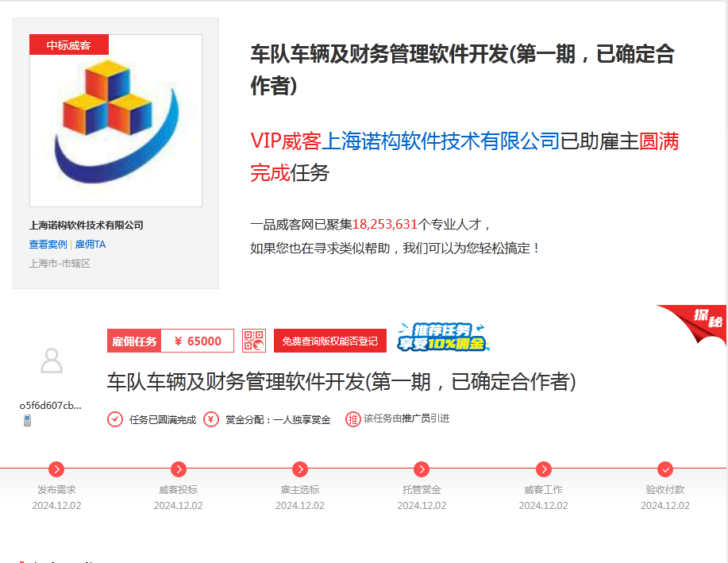Image resolution: width=728 pixels, height=563 pixels.
Task: Click the 发布需求 timeline marker
Action: [x=56, y=469]
